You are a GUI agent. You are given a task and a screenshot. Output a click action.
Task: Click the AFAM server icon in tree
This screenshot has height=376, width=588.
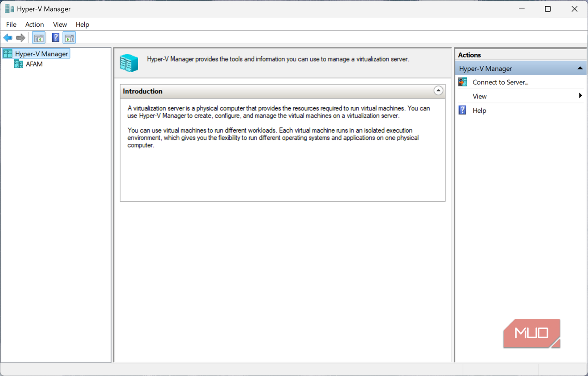(x=19, y=64)
